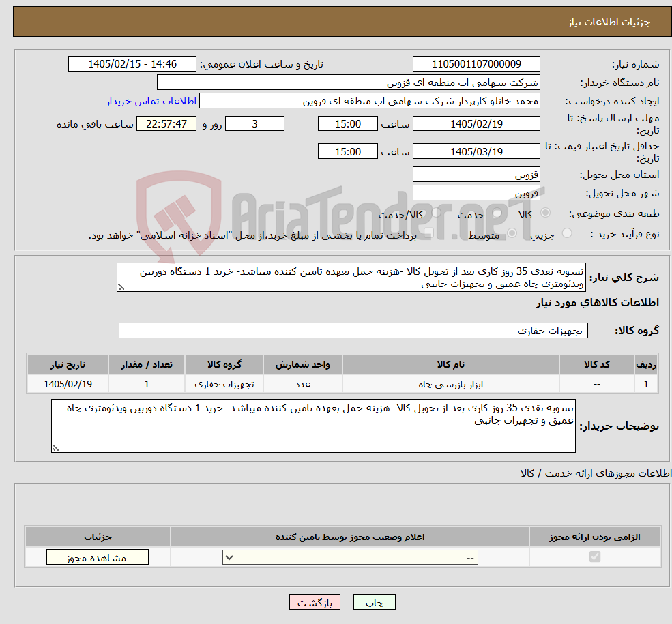This screenshot has width=672, height=624.
Task: Click the اطلاعات مجوزهای ارائه خدمت / کالا heading
Action: 596,473
